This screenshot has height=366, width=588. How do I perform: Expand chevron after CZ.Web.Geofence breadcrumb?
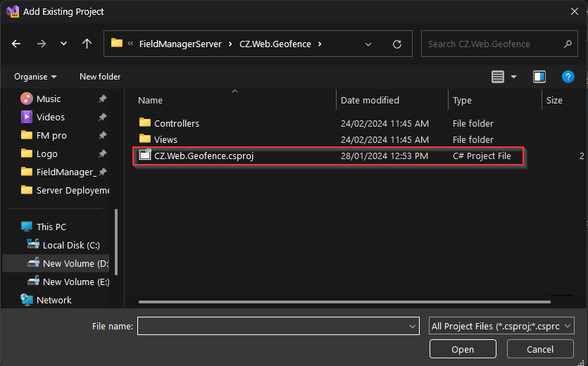(320, 44)
